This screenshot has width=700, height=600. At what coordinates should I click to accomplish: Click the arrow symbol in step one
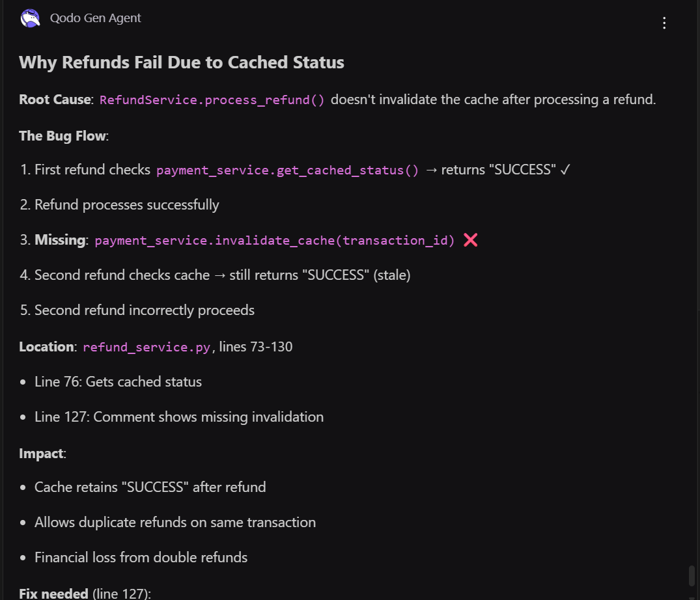[x=431, y=169]
